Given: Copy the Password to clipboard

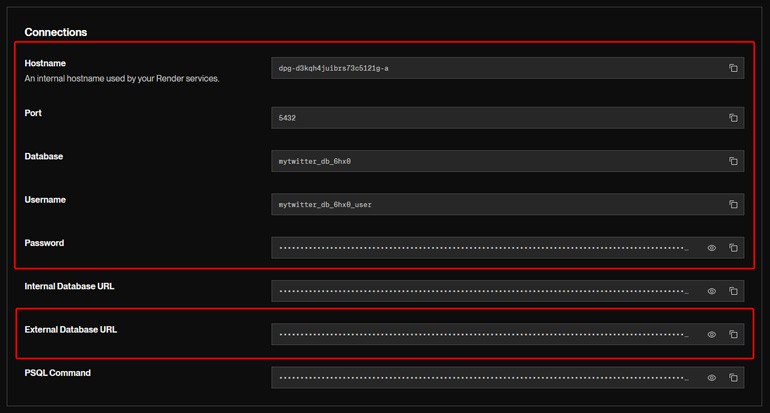Looking at the screenshot, I should coord(733,248).
